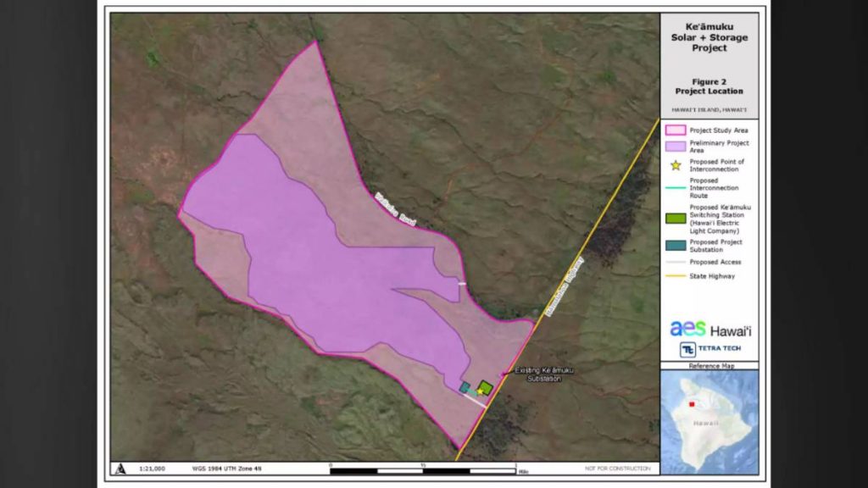868x488 pixels.
Task: Click the yellow State Highway legend line
Action: [676, 275]
